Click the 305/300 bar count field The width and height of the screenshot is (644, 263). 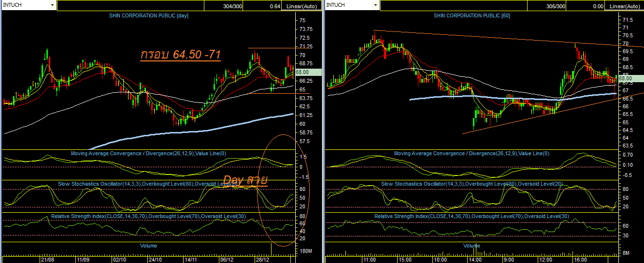coord(546,6)
